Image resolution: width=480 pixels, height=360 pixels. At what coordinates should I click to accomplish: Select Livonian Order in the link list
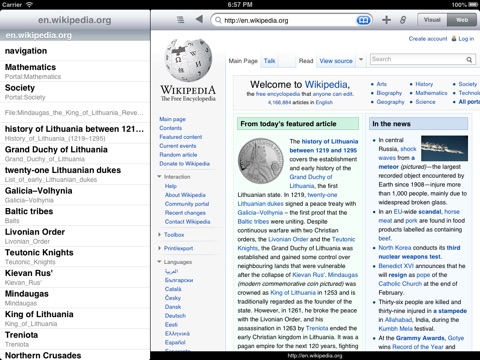75,236
